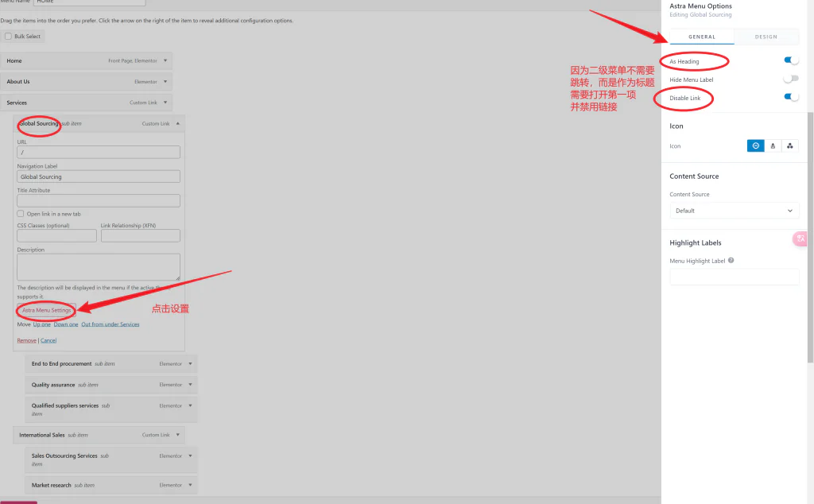
Task: Select the General tab
Action: click(702, 37)
